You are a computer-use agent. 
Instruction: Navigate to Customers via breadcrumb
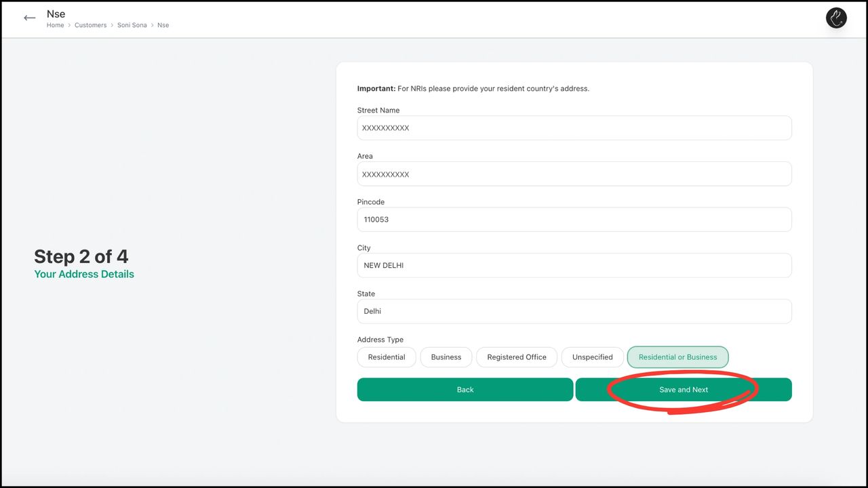[90, 25]
